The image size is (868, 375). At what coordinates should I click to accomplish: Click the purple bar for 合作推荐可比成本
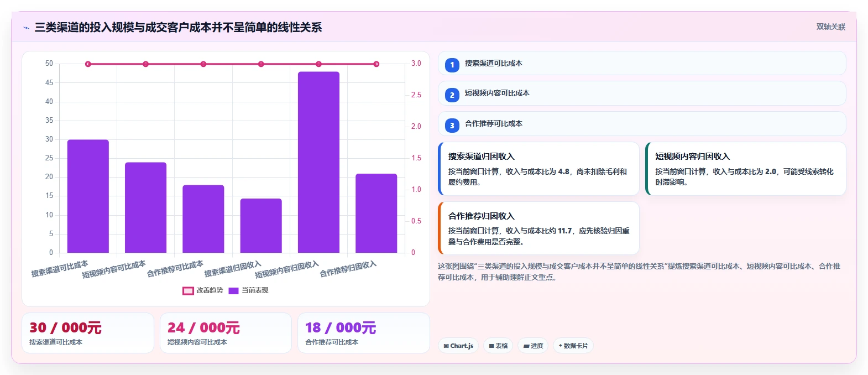point(203,219)
